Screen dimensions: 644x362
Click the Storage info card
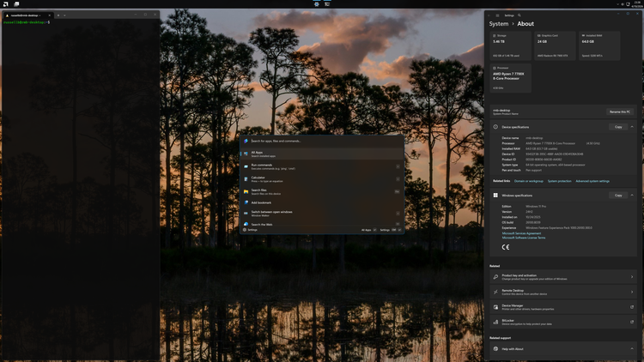click(x=511, y=45)
